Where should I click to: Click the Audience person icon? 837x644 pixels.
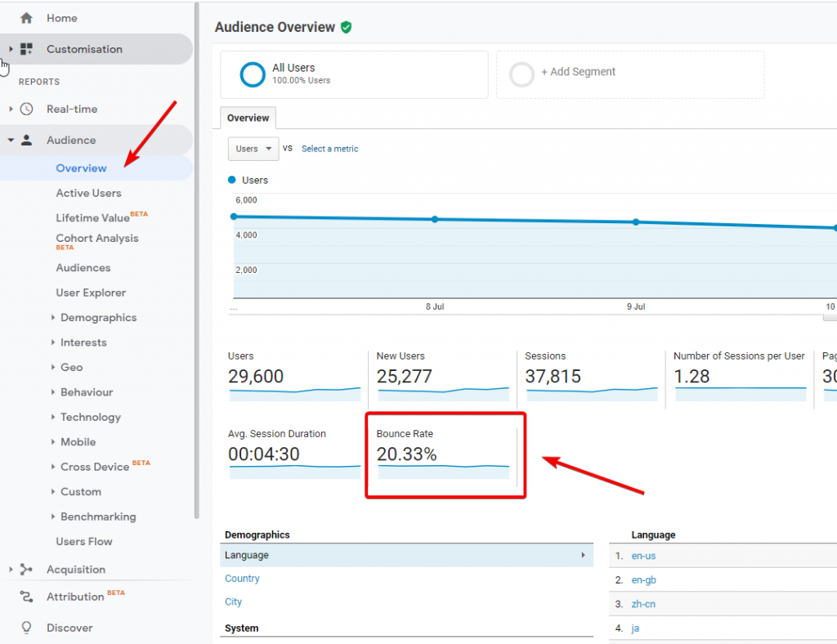26,140
